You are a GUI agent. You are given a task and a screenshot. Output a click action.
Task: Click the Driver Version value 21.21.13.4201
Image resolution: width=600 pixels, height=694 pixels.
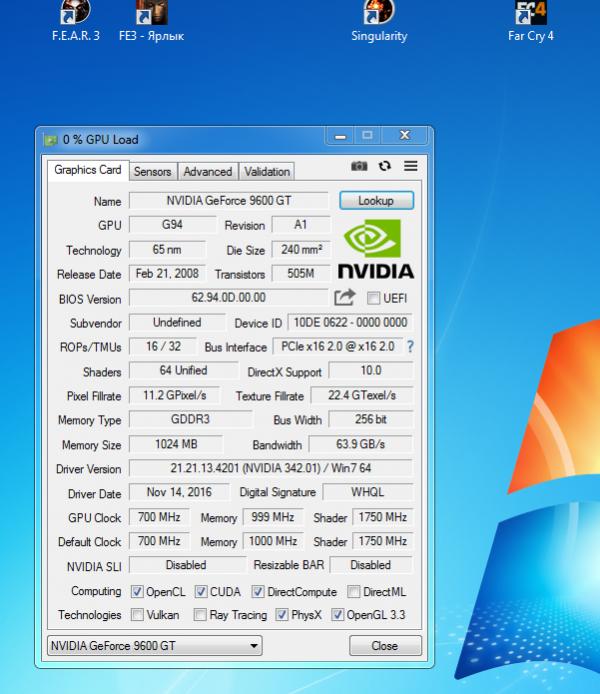[x=271, y=468]
